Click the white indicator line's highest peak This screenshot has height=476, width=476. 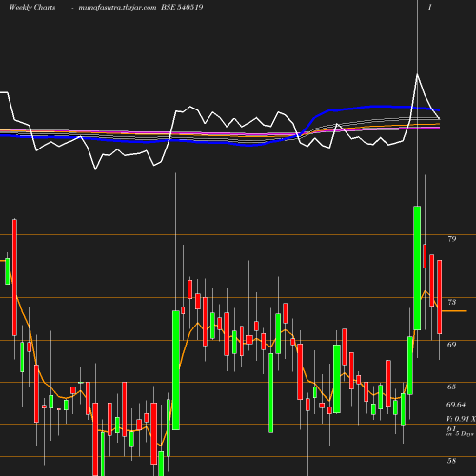[x=417, y=75]
